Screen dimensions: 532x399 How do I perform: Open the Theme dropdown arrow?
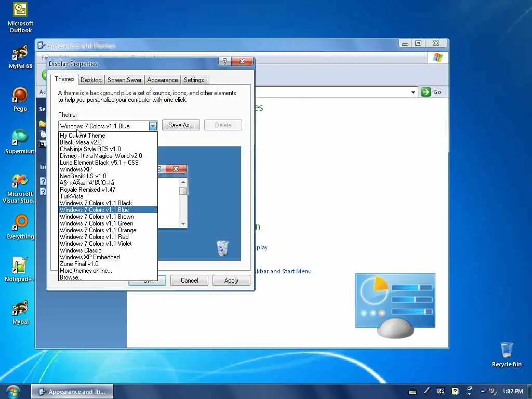[153, 126]
